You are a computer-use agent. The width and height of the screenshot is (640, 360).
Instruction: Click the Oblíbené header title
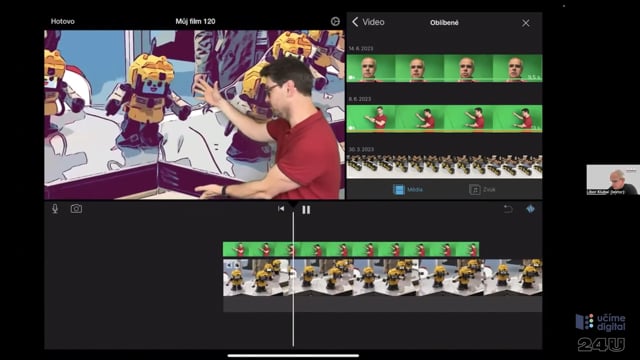[x=444, y=23]
